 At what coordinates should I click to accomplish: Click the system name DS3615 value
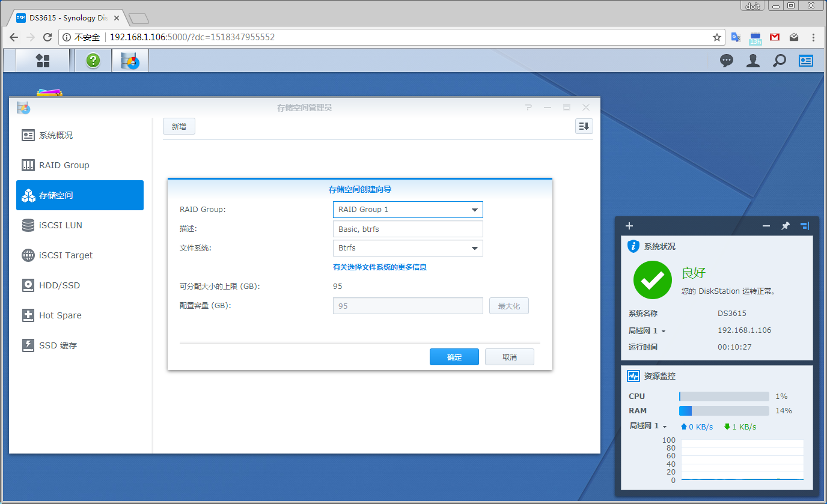pos(731,314)
